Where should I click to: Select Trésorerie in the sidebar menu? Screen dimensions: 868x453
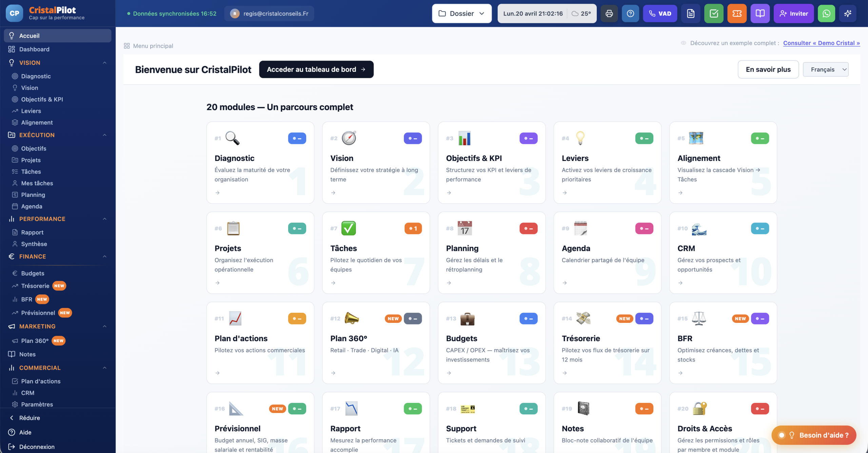click(x=35, y=286)
